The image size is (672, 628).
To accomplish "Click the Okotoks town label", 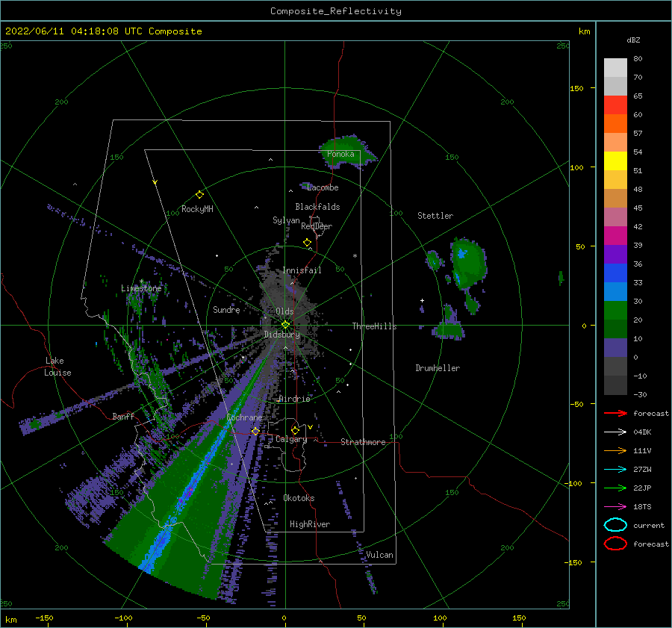I will pos(299,498).
